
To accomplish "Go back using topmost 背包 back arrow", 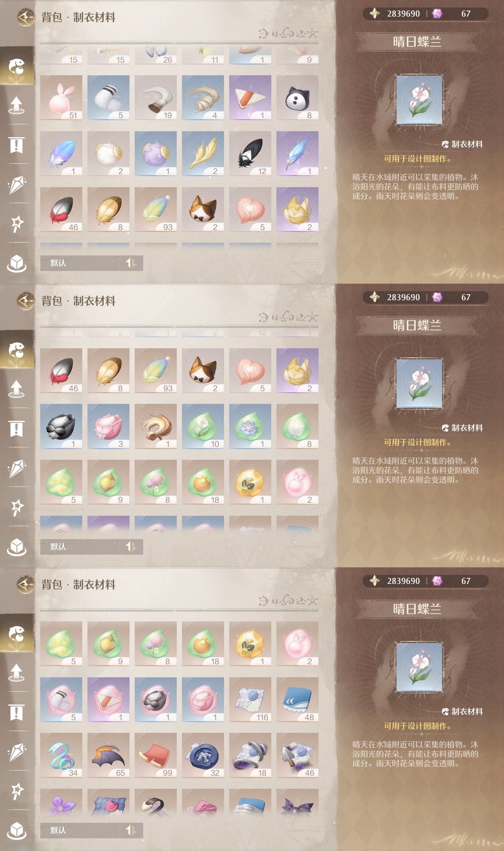I will 26,18.
